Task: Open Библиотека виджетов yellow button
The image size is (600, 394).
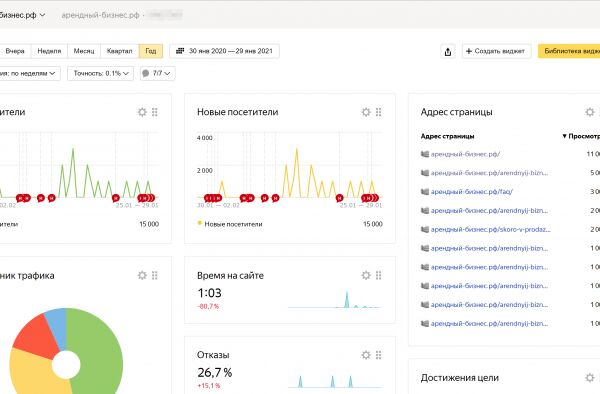Action: coord(569,51)
